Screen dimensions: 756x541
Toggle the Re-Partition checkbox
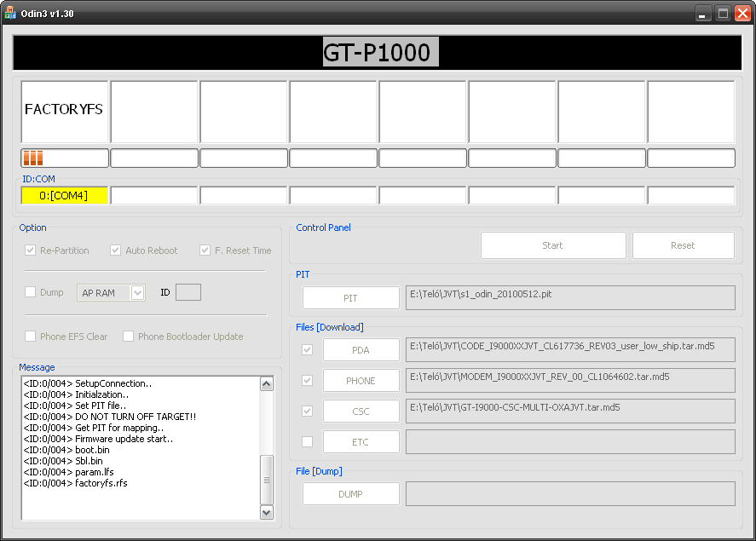pos(31,250)
